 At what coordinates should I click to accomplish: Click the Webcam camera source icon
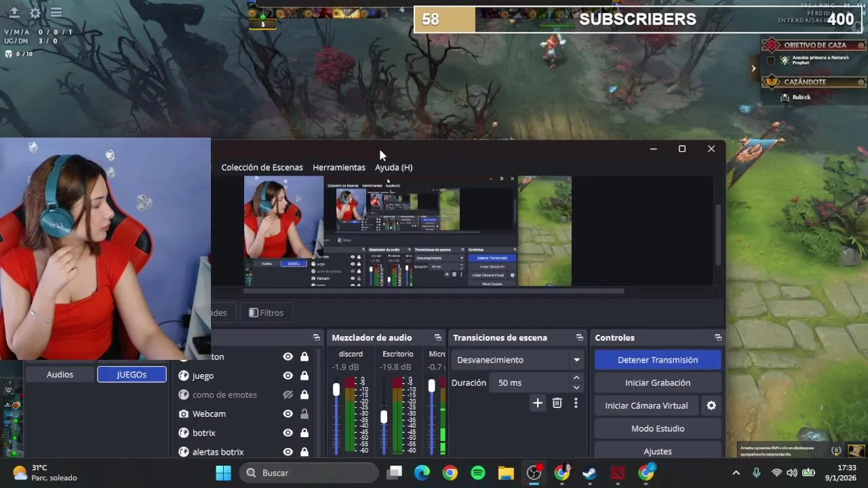[184, 413]
